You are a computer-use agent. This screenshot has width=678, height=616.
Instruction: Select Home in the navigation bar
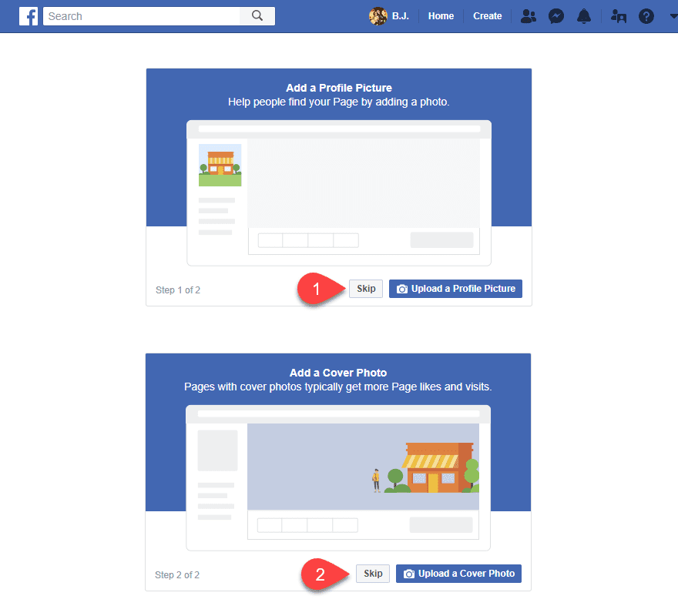441,15
